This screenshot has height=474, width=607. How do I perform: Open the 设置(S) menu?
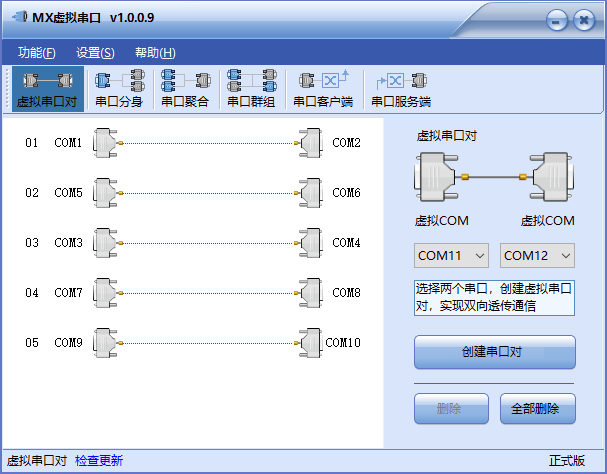[95, 53]
